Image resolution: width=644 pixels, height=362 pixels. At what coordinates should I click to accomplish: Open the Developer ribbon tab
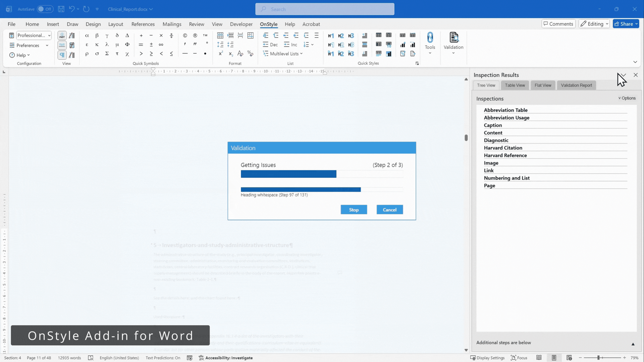coord(241,24)
